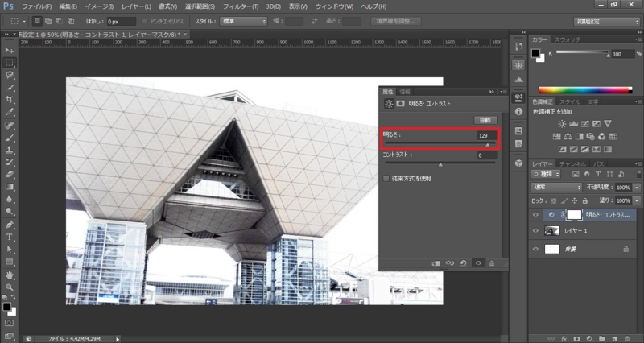Open the layer blend mode dropdown 通常

point(556,188)
